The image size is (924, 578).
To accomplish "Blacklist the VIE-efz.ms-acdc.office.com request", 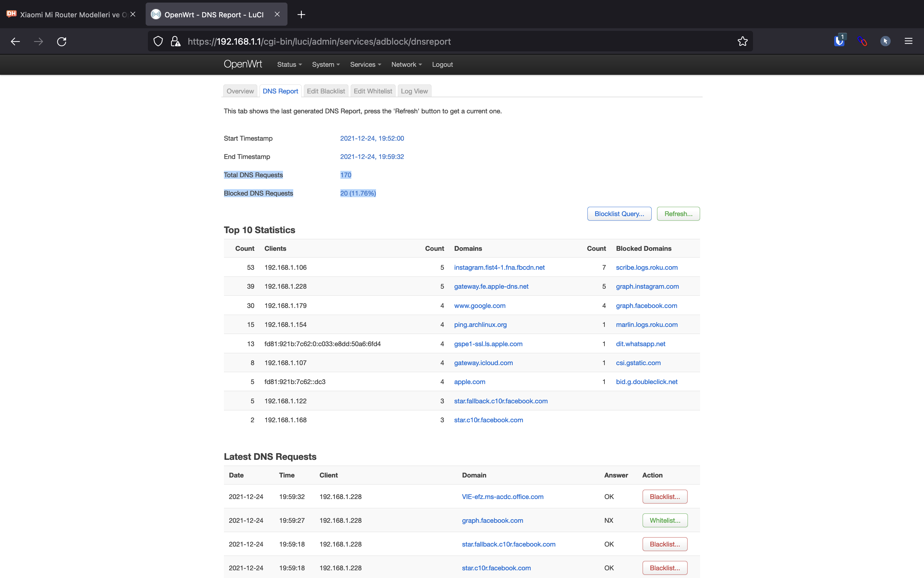I will (665, 496).
